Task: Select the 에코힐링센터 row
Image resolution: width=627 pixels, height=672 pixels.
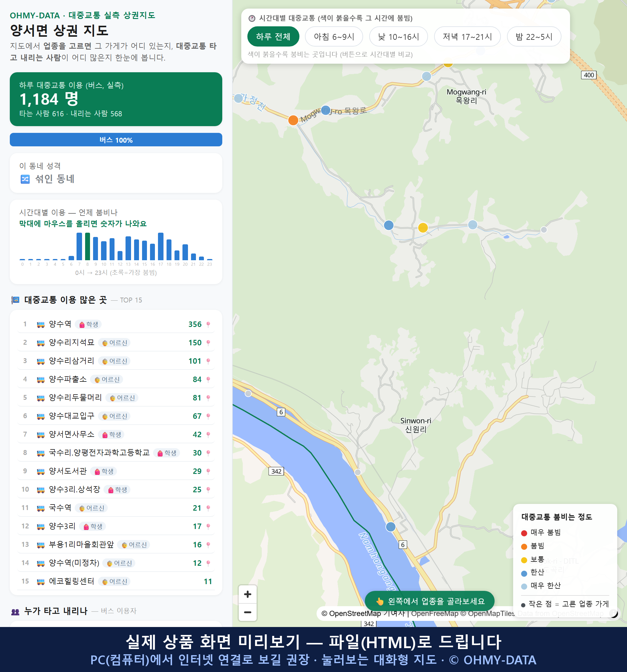Action: click(x=116, y=581)
